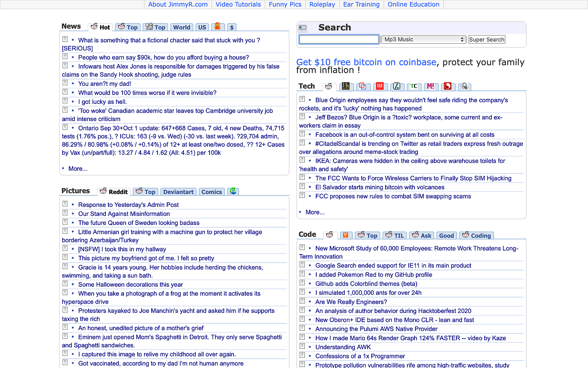Click preview icon beside 'Some Halloween decorations this year'
Image resolution: width=588 pixels, height=368 pixels.
tap(65, 283)
